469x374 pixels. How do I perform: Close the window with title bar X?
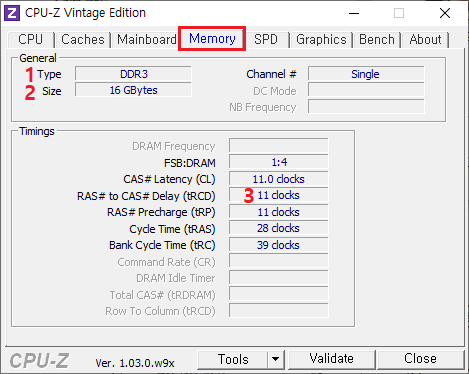pyautogui.click(x=445, y=13)
